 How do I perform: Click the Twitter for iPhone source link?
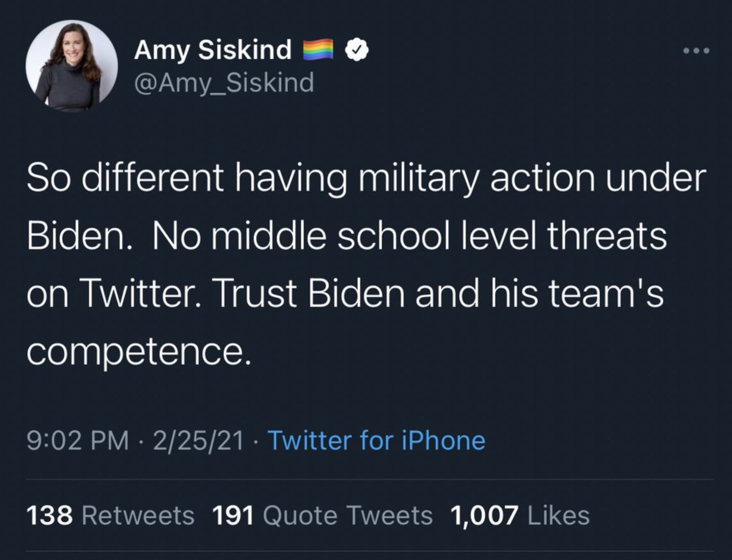pyautogui.click(x=376, y=441)
